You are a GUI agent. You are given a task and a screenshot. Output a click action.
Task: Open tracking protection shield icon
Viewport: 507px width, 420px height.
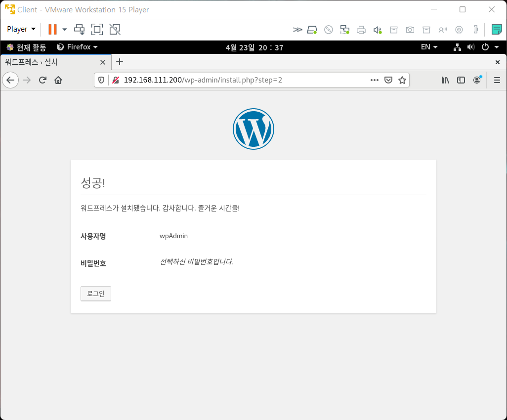click(x=101, y=80)
